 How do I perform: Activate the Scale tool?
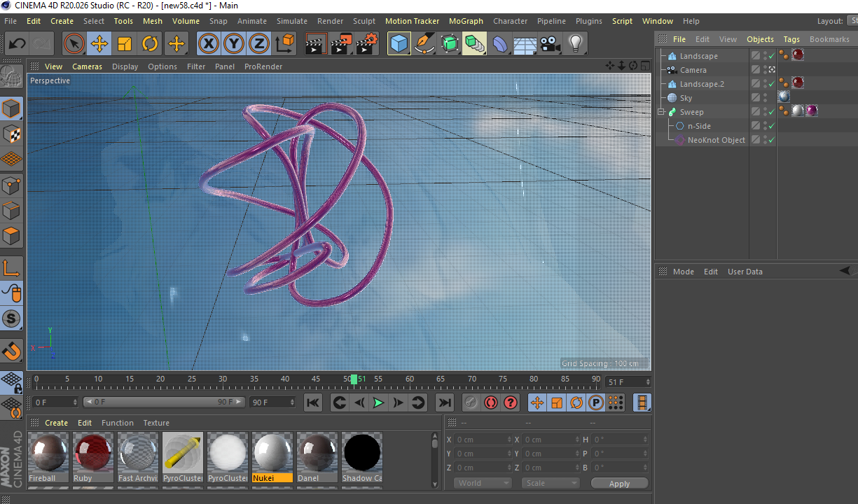tap(125, 44)
